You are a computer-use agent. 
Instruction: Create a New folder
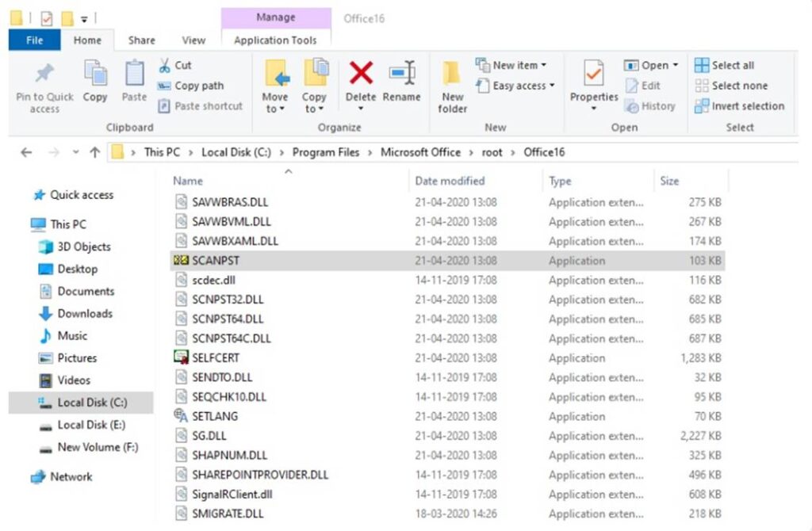452,87
